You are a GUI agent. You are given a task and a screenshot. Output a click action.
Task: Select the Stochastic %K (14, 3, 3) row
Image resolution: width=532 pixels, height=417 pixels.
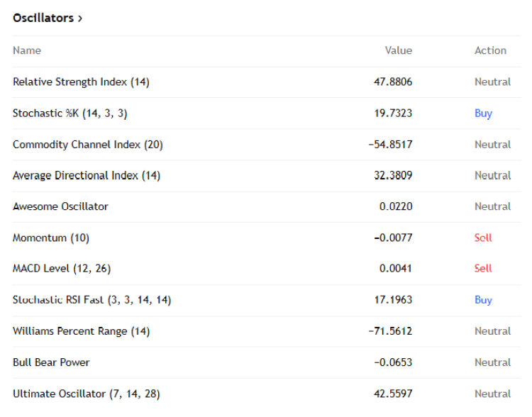click(x=70, y=113)
